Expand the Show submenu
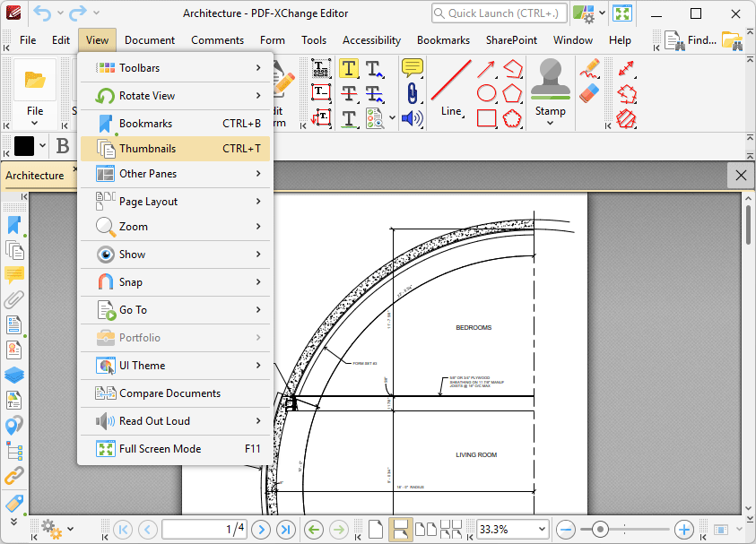756x544 pixels. click(175, 255)
